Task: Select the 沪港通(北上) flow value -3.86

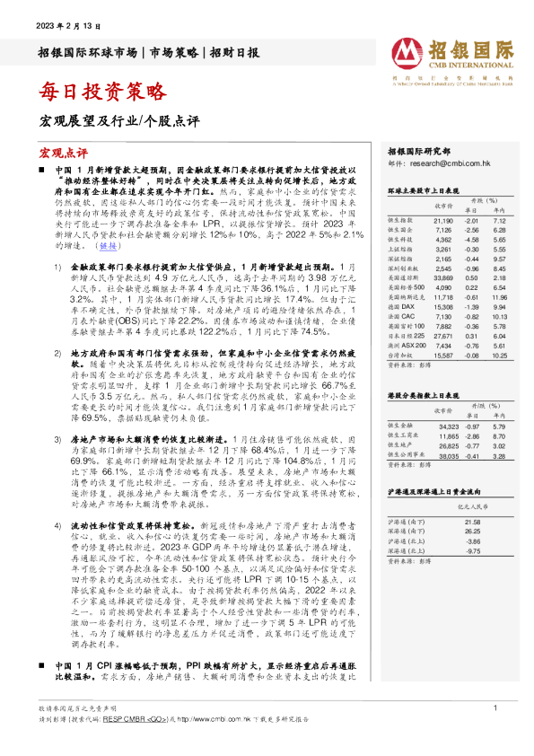Action: tap(473, 541)
